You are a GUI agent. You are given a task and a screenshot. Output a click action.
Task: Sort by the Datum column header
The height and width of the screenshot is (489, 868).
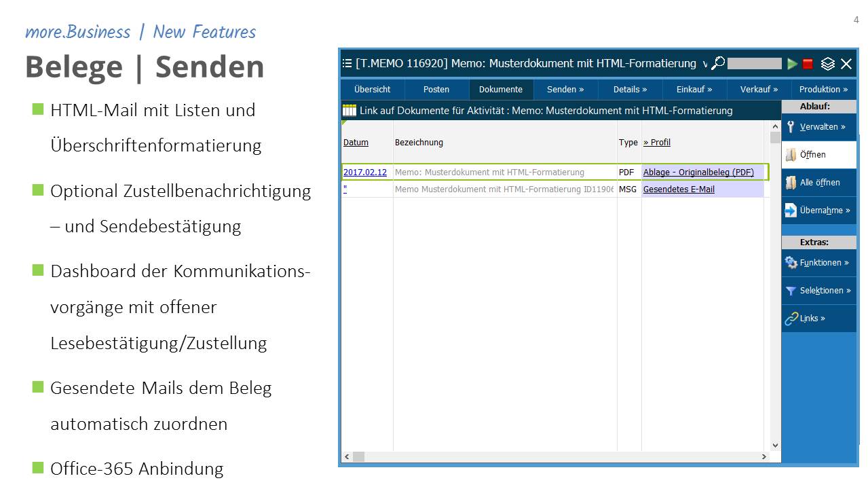(356, 143)
